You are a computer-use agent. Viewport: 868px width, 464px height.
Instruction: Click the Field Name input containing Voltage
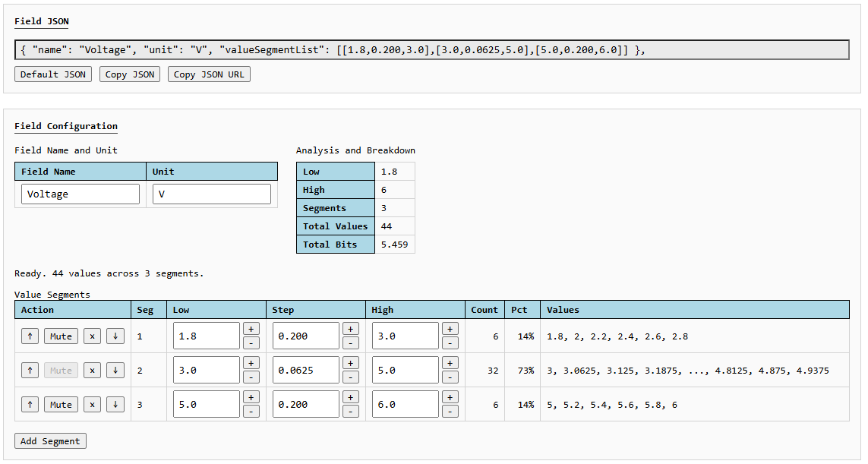click(x=80, y=194)
